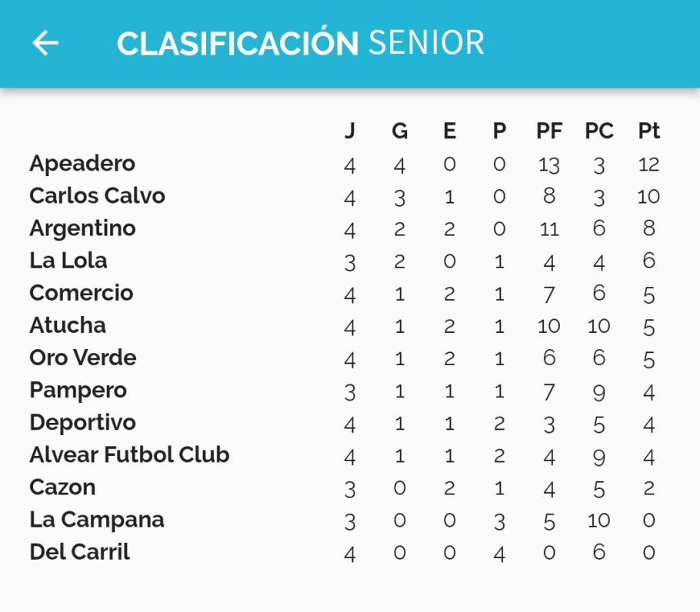Click the PF column header
This screenshot has height=612, width=700.
click(549, 131)
